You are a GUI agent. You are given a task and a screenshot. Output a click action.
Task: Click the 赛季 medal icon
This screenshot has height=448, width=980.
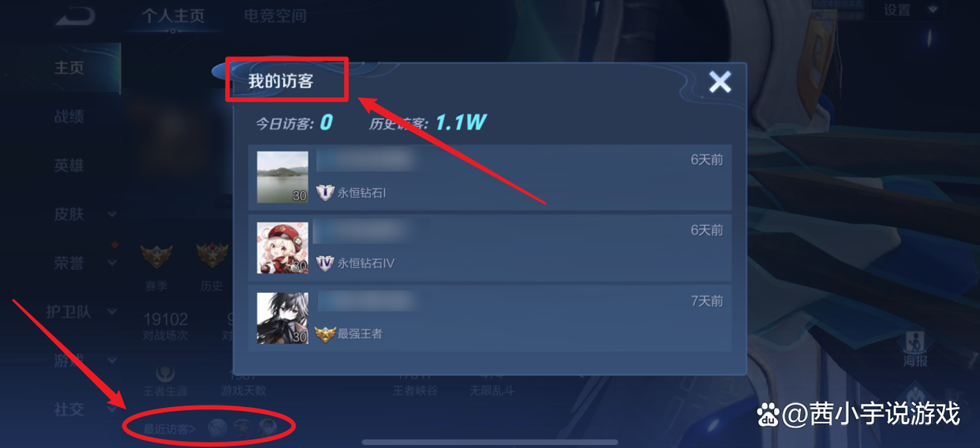pos(156,256)
